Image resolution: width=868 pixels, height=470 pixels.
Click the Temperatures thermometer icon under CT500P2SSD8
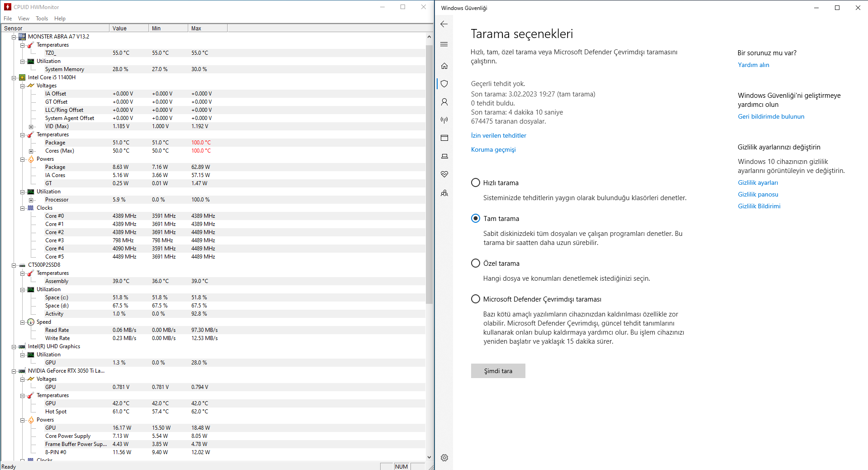pos(31,273)
